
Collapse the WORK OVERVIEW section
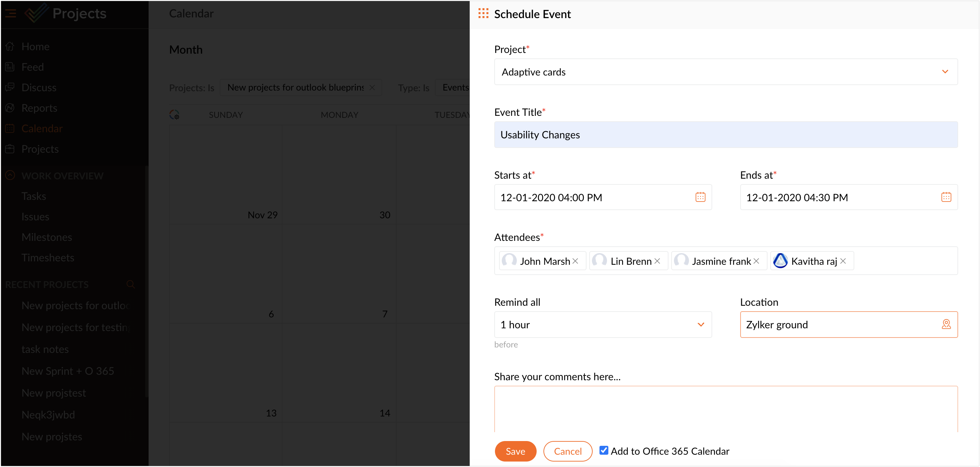[10, 176]
